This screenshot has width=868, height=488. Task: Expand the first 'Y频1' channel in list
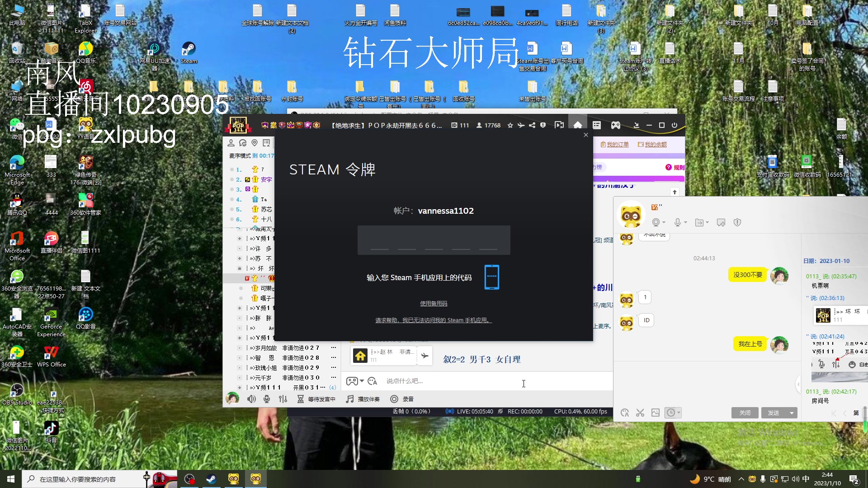[x=240, y=239]
